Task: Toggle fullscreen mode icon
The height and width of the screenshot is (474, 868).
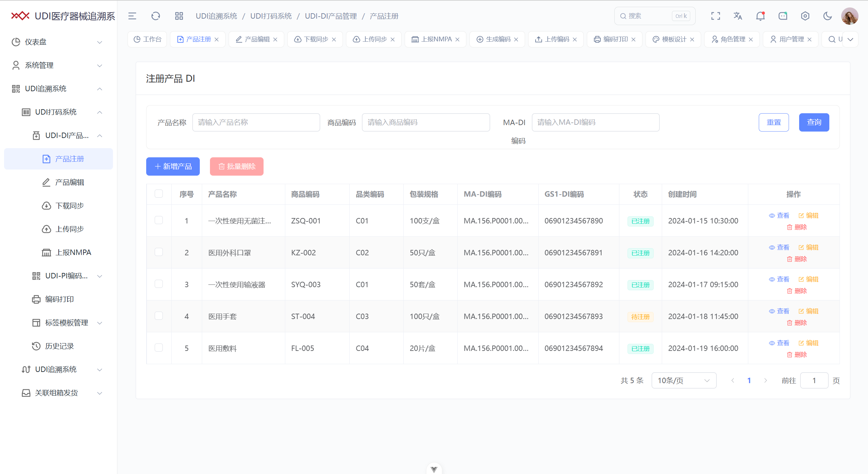Action: coord(716,16)
